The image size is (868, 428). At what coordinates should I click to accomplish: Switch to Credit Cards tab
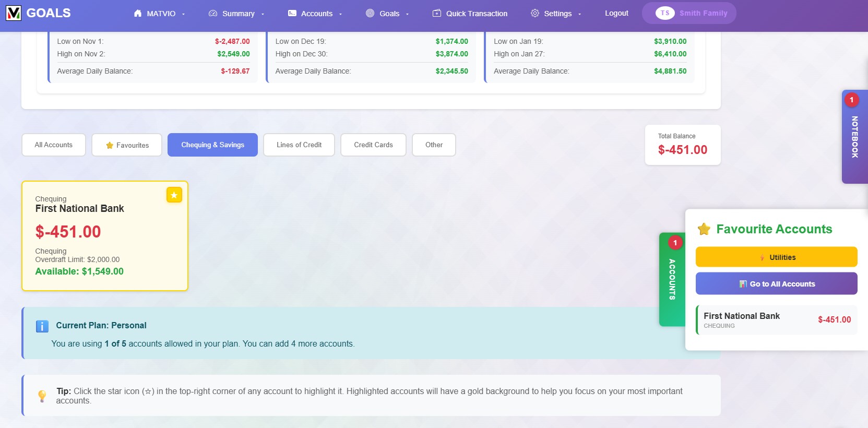tap(373, 145)
